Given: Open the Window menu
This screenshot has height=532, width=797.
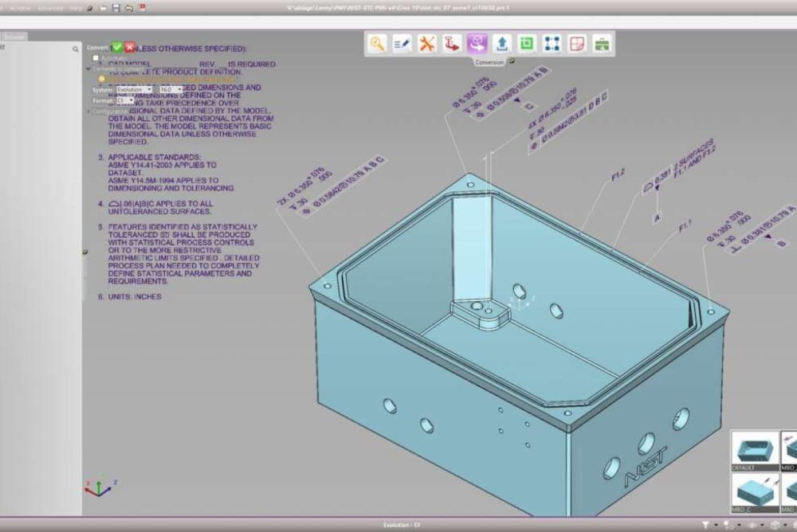Looking at the screenshot, I should (x=20, y=8).
